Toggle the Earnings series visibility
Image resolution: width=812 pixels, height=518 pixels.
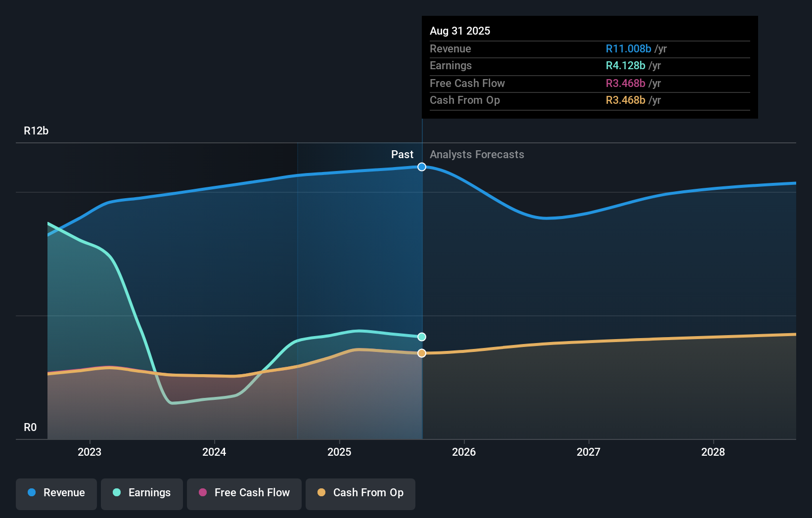(142, 494)
